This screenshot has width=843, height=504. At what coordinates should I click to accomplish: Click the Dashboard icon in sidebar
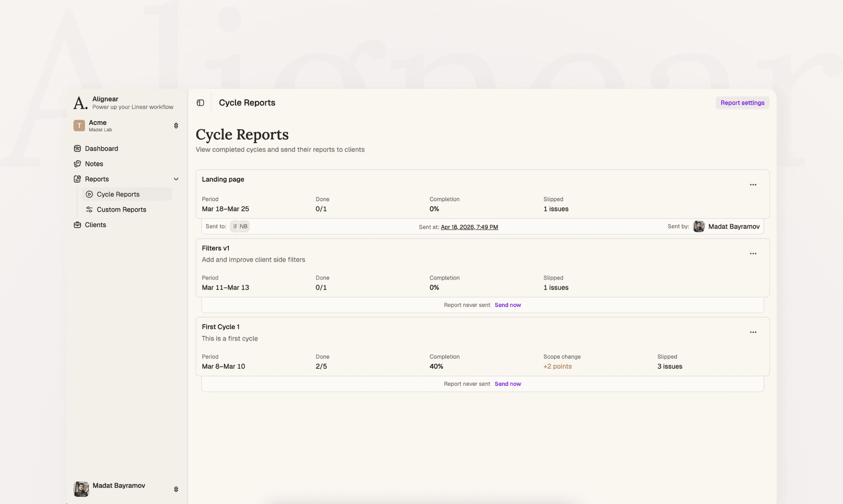tap(78, 148)
